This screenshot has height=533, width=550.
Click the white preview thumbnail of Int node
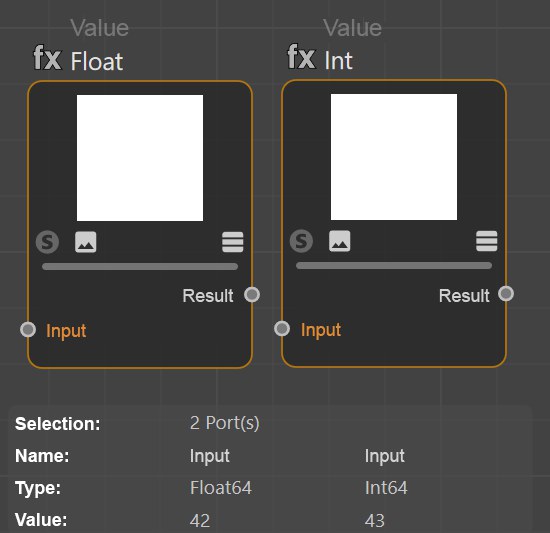click(x=394, y=157)
